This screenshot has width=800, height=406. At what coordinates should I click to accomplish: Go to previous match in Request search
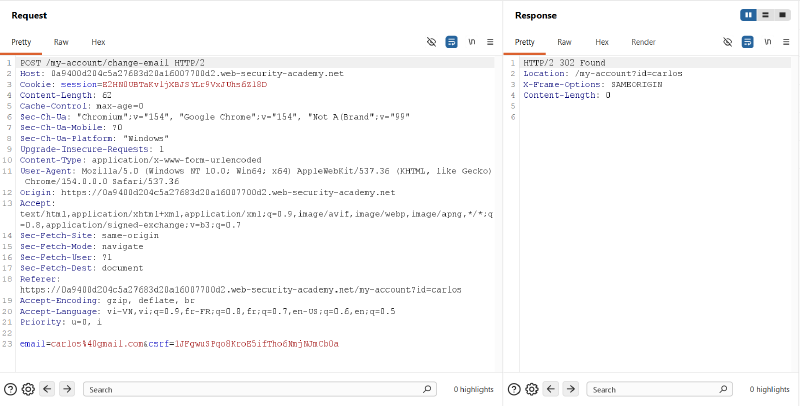47,389
